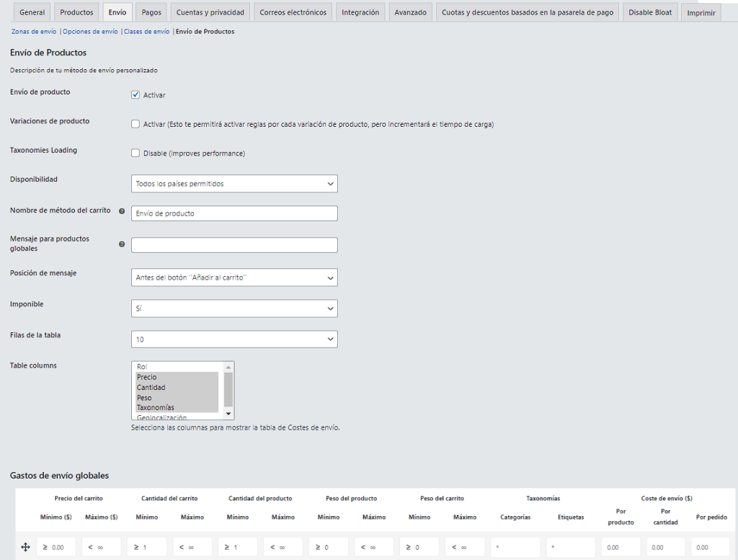Switch to the Disable Bloat tab
Screen dimensions: 738x560
[649, 12]
